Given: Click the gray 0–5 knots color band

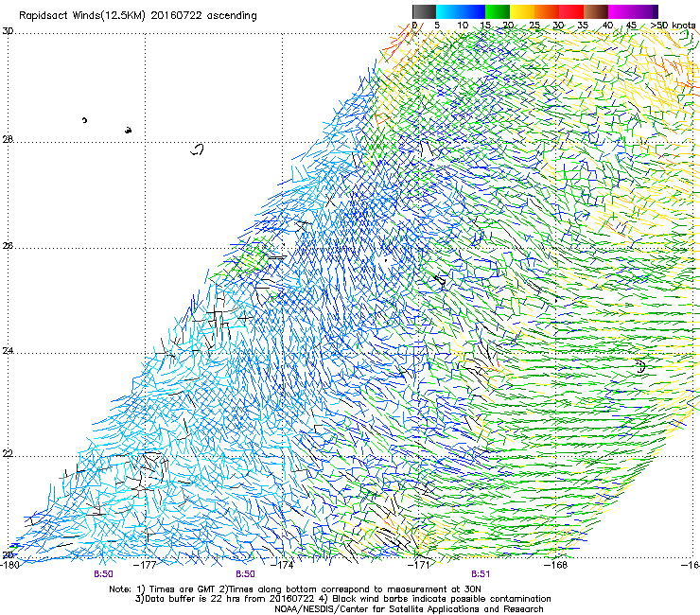Looking at the screenshot, I should (x=424, y=11).
